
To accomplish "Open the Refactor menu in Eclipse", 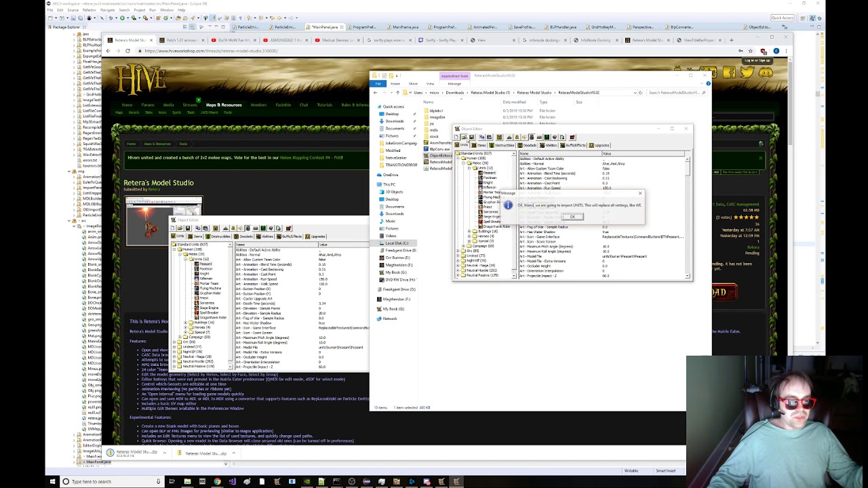I will point(89,10).
